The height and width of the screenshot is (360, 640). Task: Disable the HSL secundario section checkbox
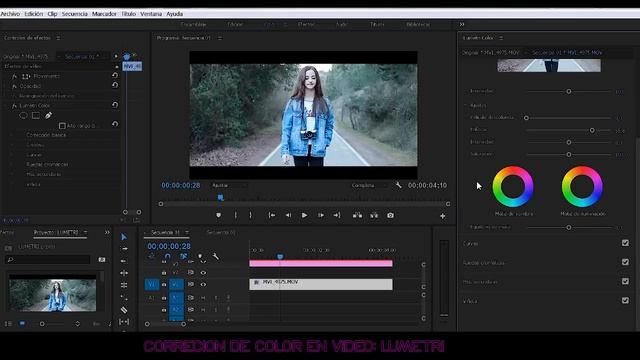point(625,281)
